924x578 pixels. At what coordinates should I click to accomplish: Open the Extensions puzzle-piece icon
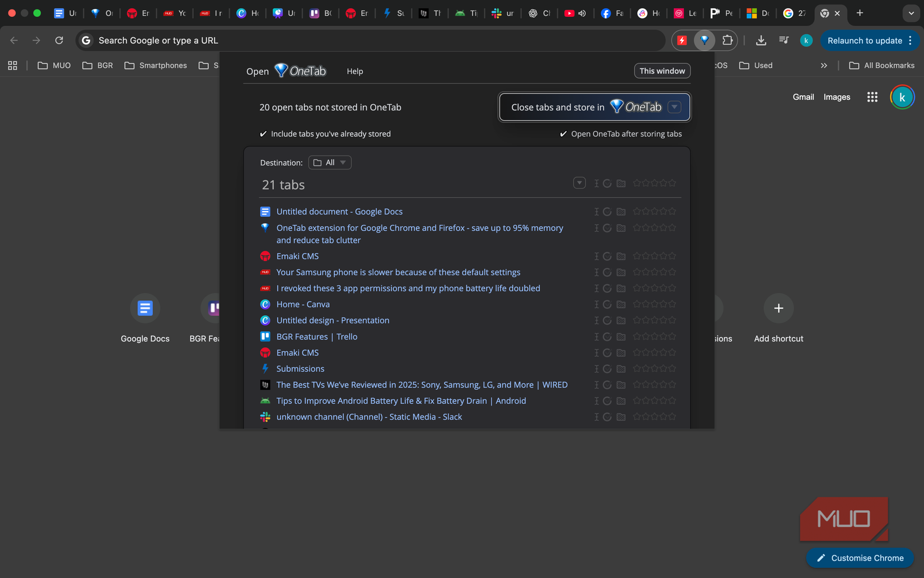click(727, 40)
